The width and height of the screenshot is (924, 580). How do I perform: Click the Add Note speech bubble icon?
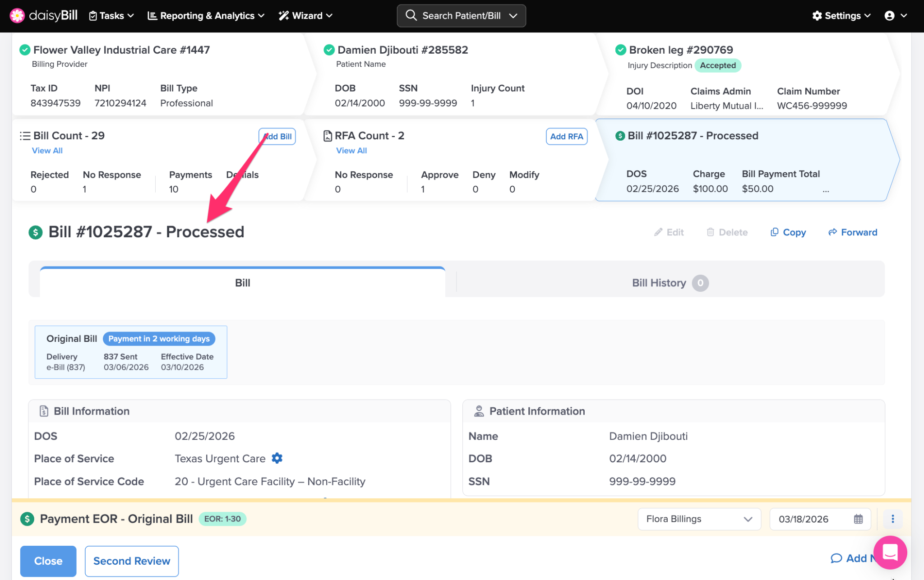coord(836,558)
